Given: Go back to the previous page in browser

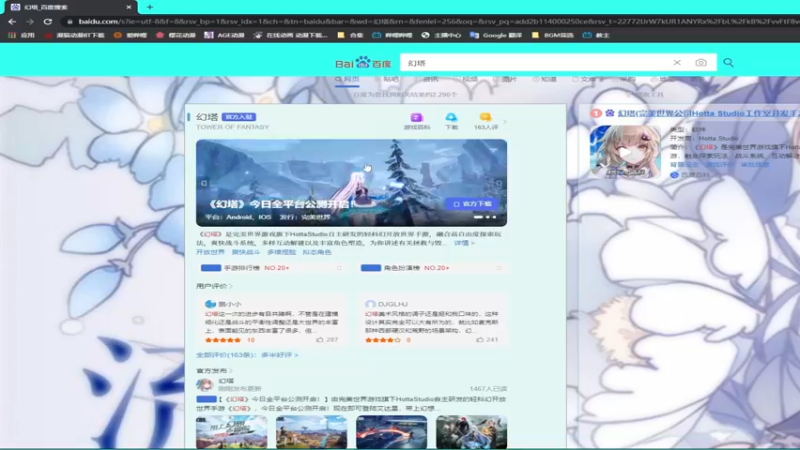Looking at the screenshot, I should [x=12, y=21].
